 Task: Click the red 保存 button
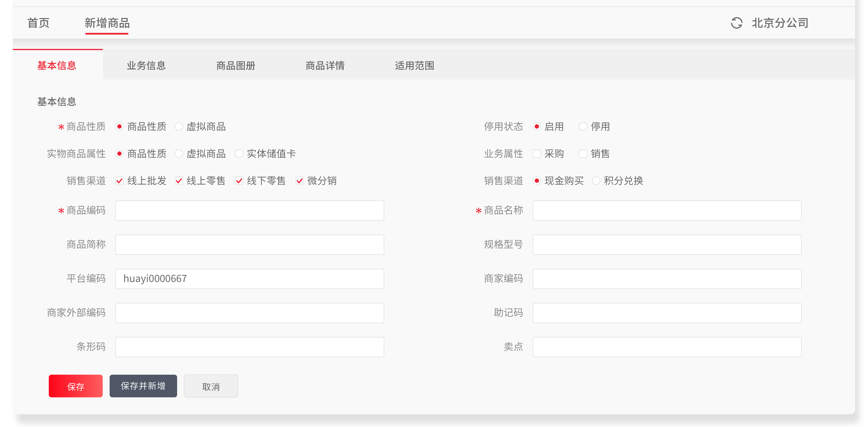[x=76, y=386]
